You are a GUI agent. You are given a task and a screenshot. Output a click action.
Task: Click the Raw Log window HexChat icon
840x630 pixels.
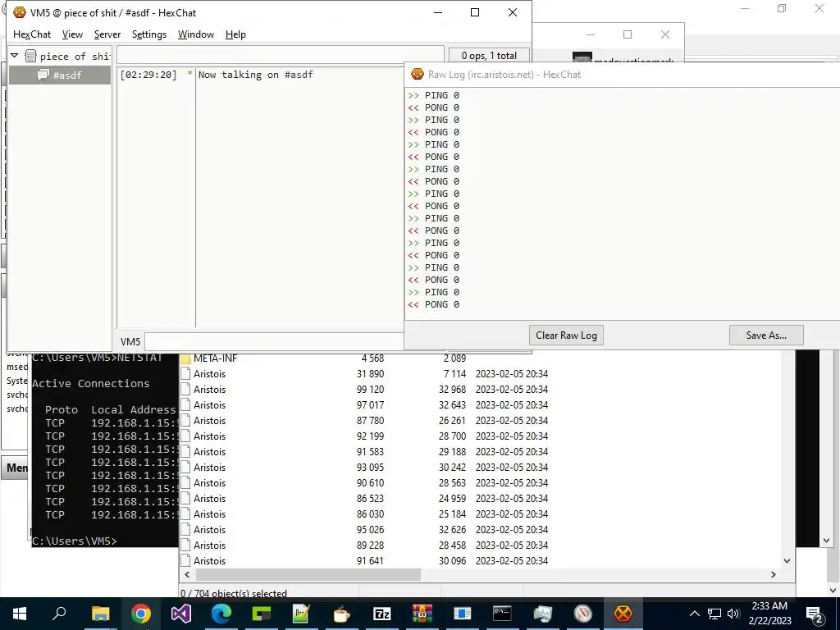point(418,74)
